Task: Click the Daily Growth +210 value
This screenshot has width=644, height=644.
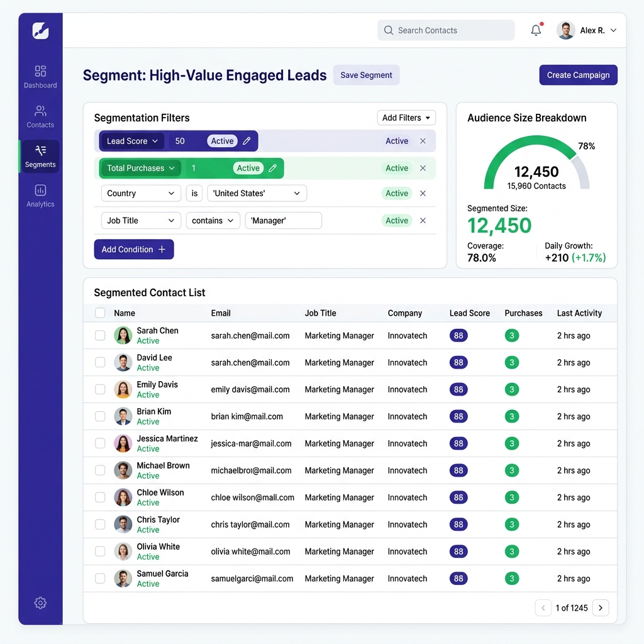Action: [557, 258]
